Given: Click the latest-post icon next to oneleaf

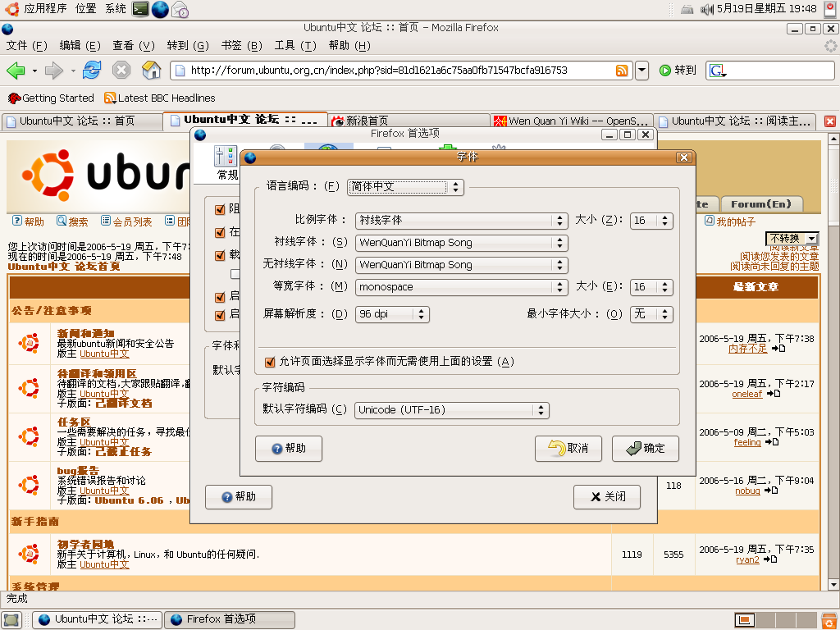Looking at the screenshot, I should pos(773,394).
